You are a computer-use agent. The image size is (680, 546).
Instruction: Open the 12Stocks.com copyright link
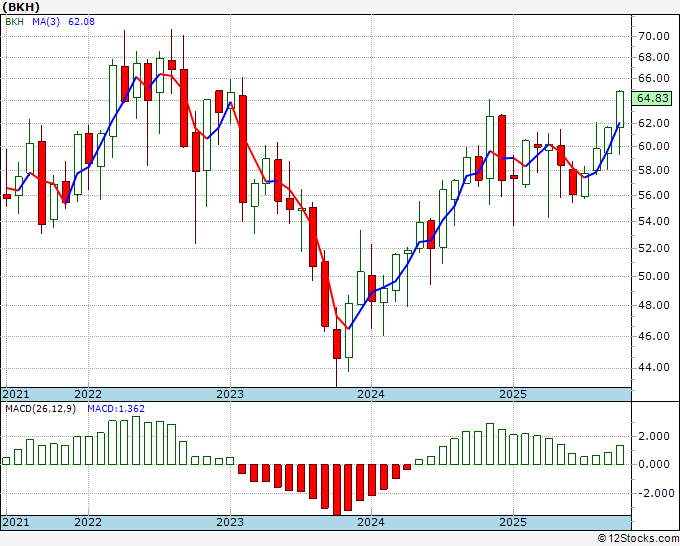pos(638,539)
